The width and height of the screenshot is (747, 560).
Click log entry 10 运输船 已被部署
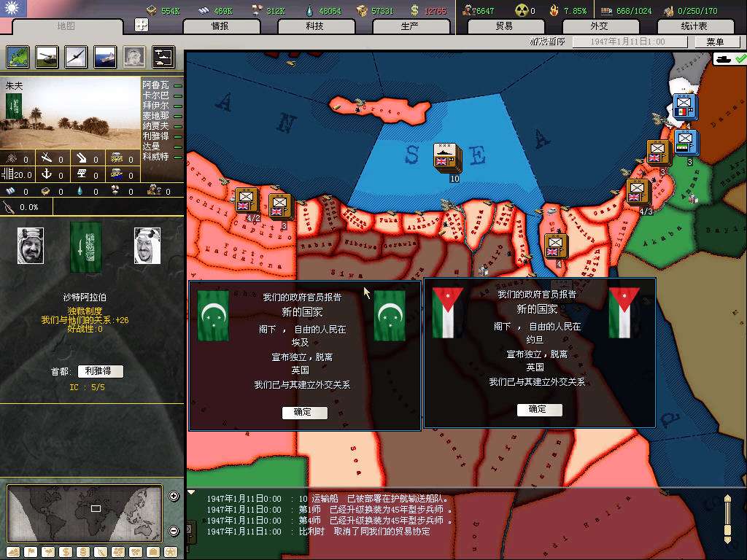328,499
